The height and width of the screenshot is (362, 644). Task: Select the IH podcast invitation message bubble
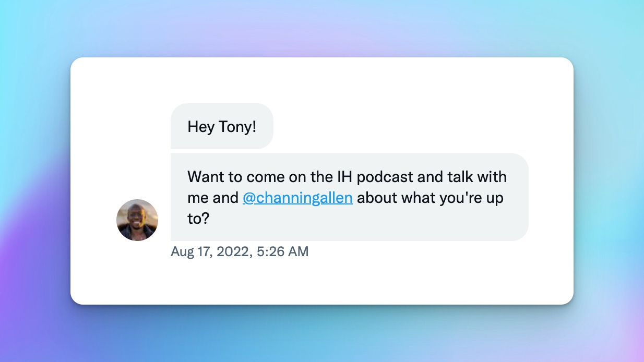(x=350, y=197)
